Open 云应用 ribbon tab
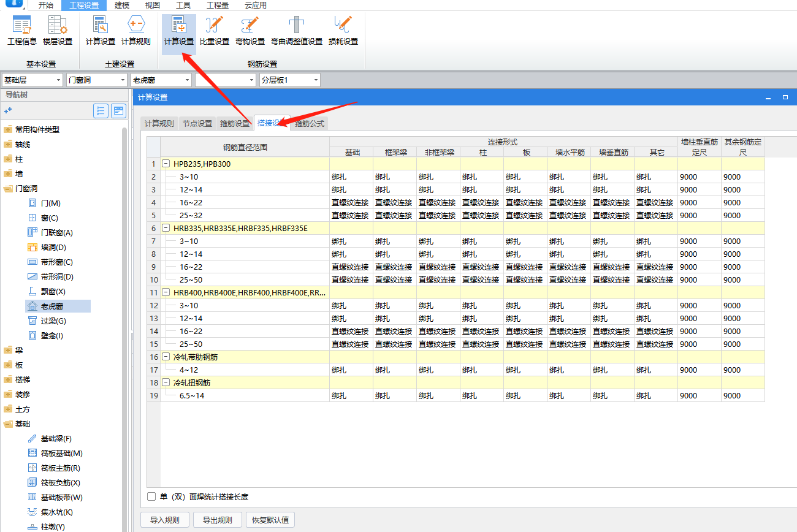 (256, 5)
